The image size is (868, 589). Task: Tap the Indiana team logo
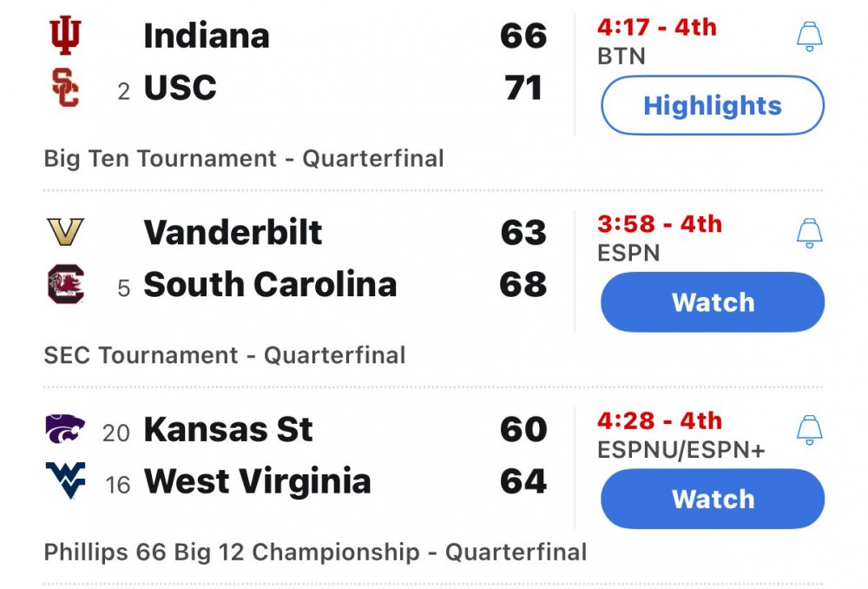coord(63,36)
